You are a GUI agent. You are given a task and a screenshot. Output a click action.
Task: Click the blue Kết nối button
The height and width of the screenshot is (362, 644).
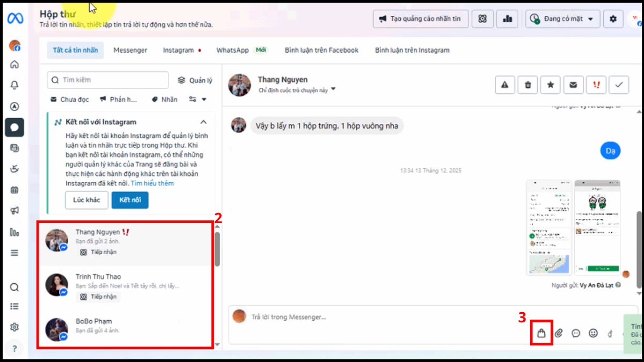pyautogui.click(x=130, y=200)
